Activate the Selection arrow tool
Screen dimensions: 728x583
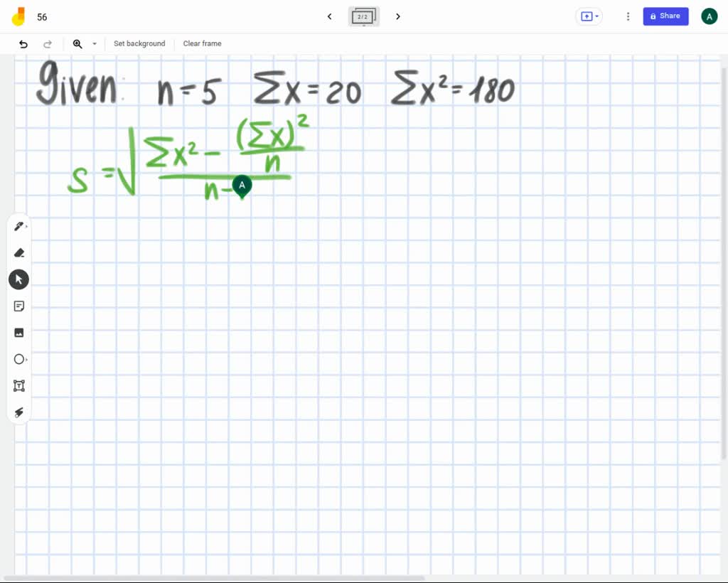point(18,279)
